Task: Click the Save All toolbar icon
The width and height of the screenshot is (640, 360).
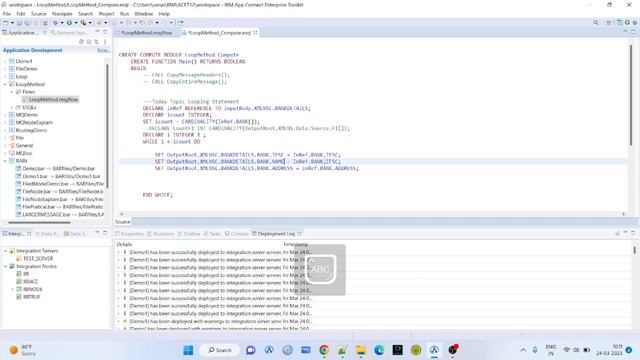Action: [27, 23]
